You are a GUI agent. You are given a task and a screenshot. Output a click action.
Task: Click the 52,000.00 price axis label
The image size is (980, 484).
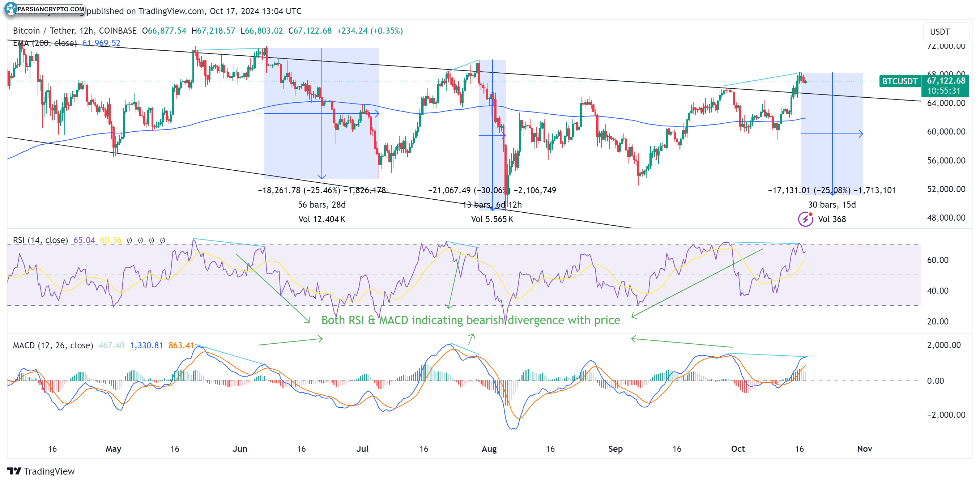pos(946,189)
